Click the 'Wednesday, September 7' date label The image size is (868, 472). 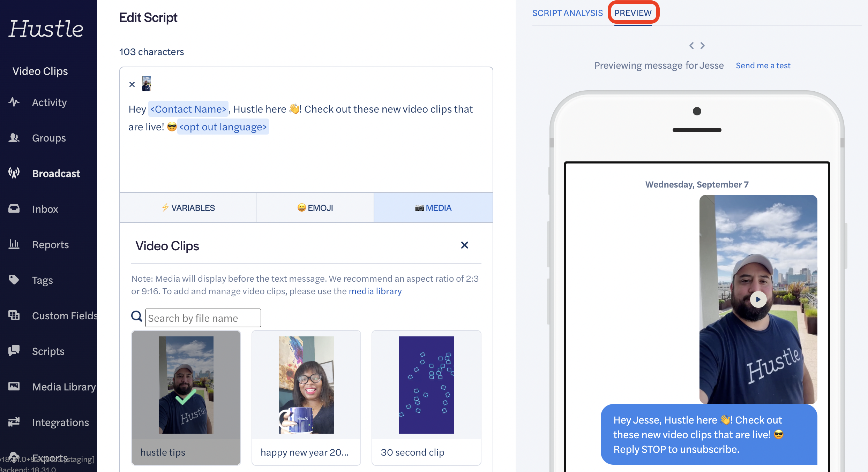697,184
